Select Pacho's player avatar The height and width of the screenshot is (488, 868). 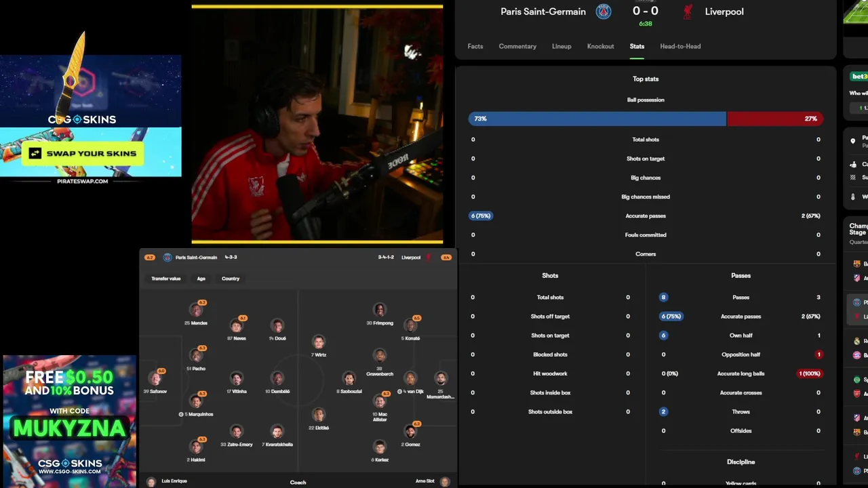(196, 356)
